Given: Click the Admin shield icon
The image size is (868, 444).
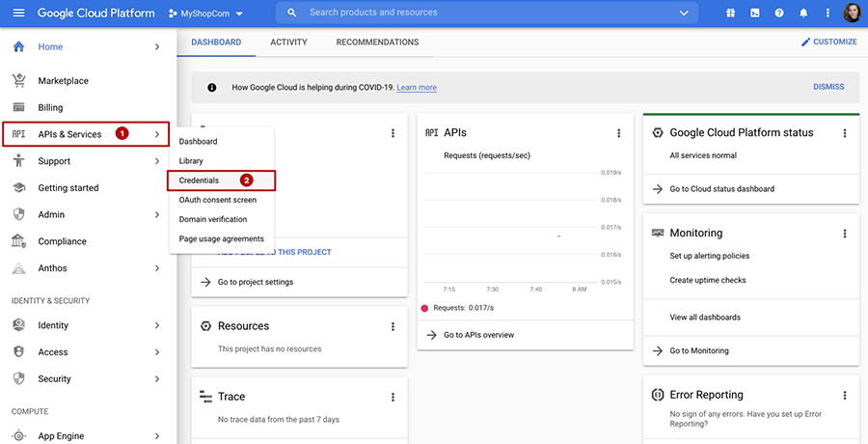Looking at the screenshot, I should (x=19, y=214).
